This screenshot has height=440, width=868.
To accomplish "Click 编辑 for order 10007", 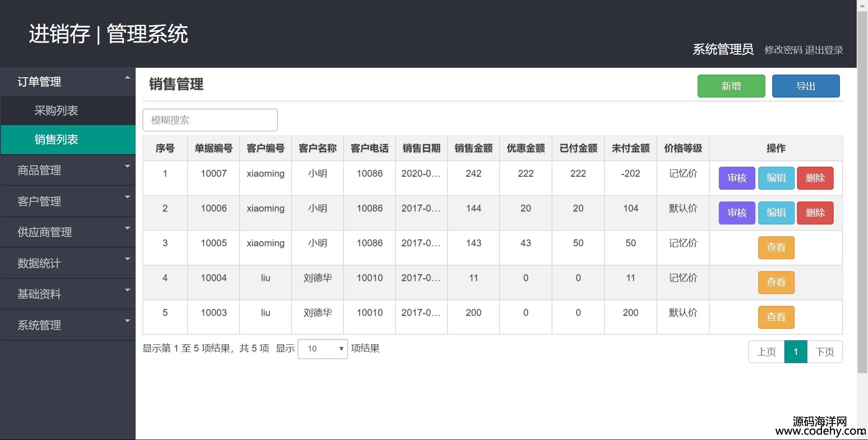I will tap(776, 178).
